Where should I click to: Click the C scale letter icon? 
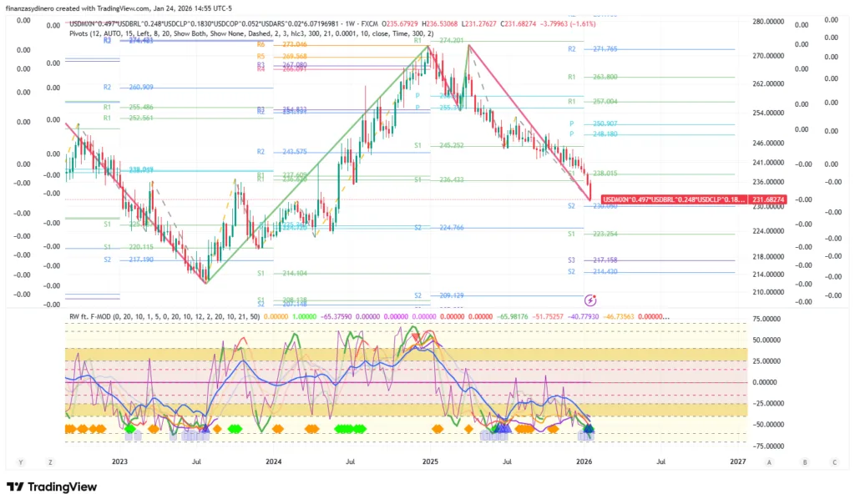point(833,461)
